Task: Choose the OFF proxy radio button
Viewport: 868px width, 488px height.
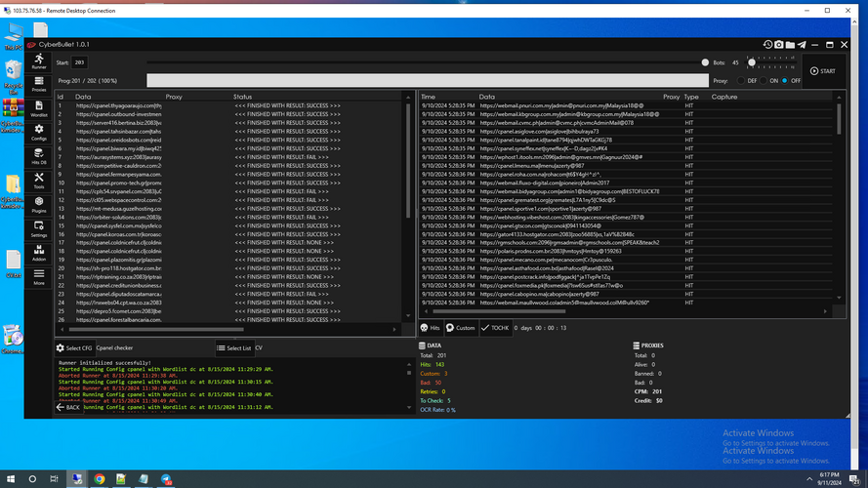Action: tap(783, 80)
